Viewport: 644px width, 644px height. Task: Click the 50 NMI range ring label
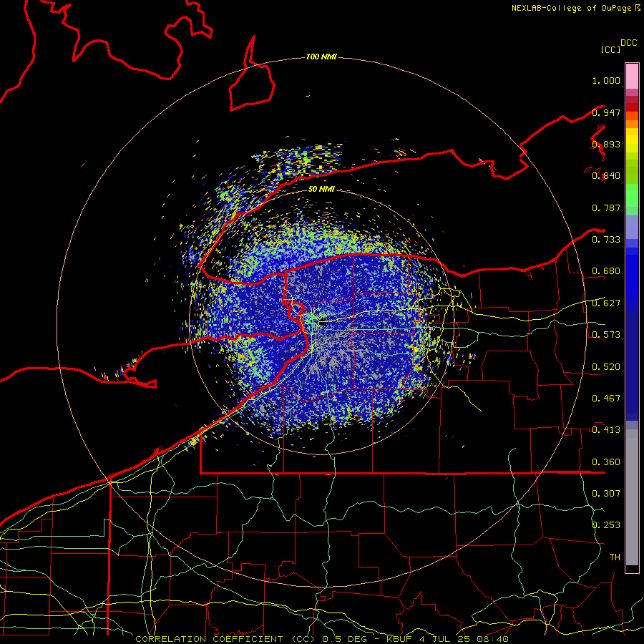click(321, 189)
